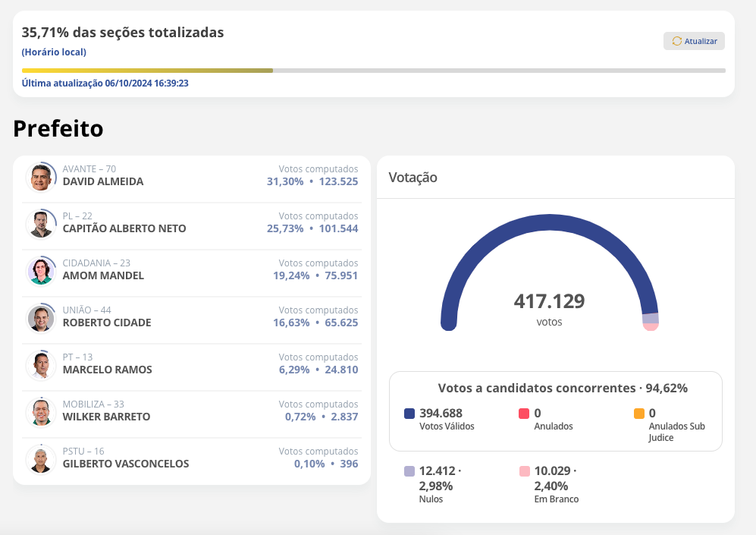This screenshot has width=756, height=535.
Task: Select the AMOM MANDEL candidate name
Action: point(103,276)
